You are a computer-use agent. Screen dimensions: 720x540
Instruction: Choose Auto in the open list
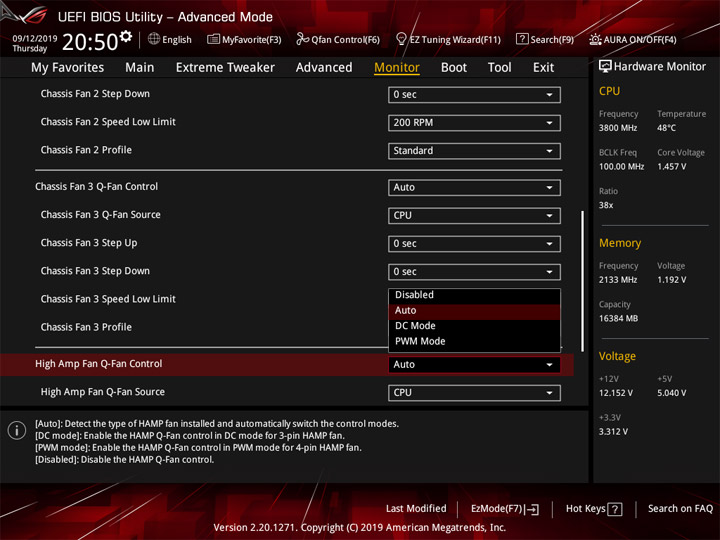474,310
